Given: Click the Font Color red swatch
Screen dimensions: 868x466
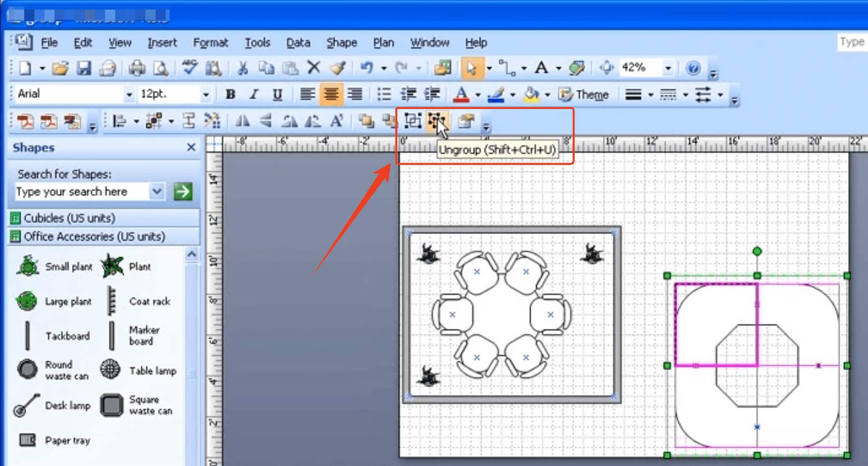Looking at the screenshot, I should pyautogui.click(x=461, y=94).
